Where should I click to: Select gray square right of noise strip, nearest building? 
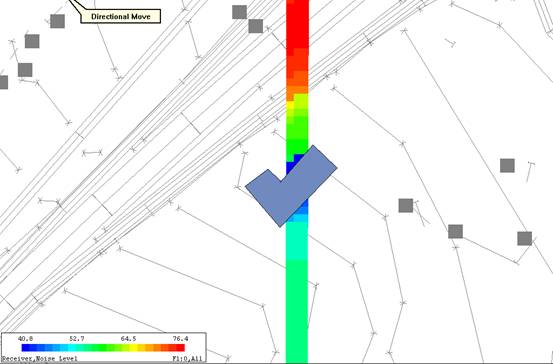point(406,206)
